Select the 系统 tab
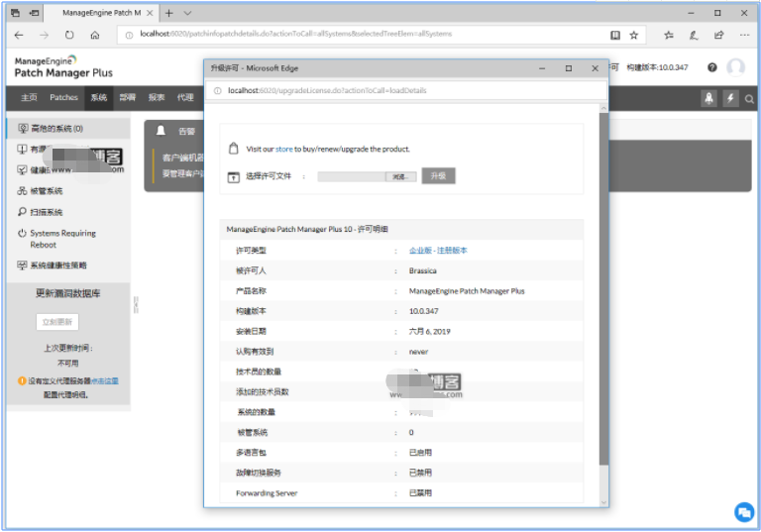The image size is (761, 532). point(98,97)
